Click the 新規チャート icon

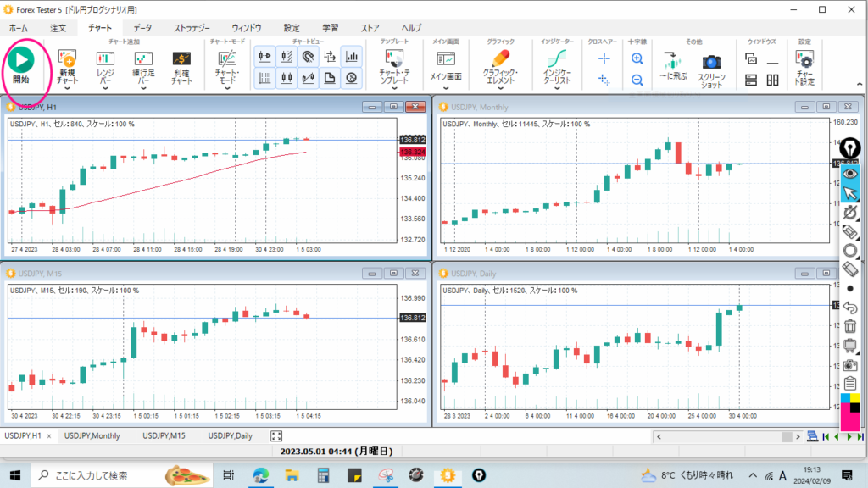[67, 58]
